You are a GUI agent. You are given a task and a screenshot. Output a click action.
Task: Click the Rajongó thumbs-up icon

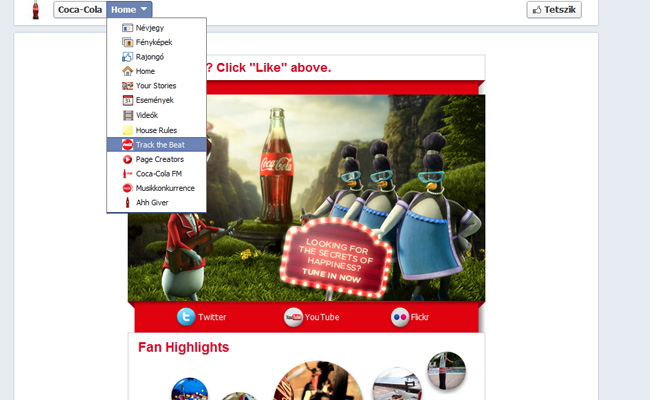point(127,57)
